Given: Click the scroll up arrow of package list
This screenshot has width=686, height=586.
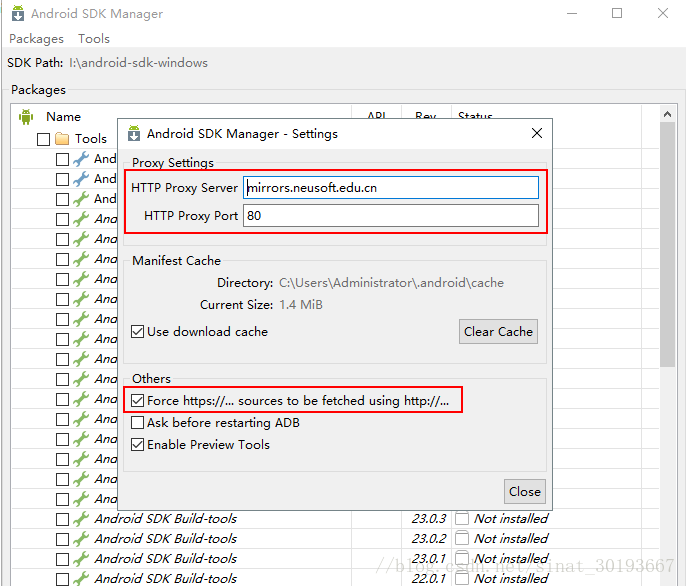Looking at the screenshot, I should pyautogui.click(x=667, y=114).
